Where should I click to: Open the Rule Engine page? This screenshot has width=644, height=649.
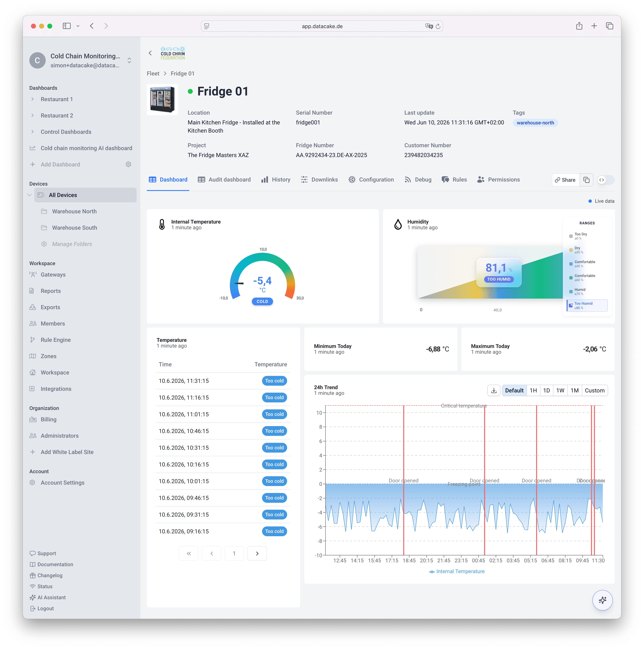click(55, 340)
